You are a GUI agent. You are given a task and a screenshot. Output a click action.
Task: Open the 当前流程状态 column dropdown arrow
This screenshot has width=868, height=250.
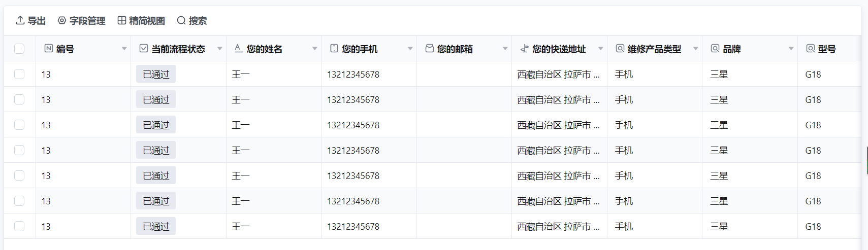pos(219,49)
